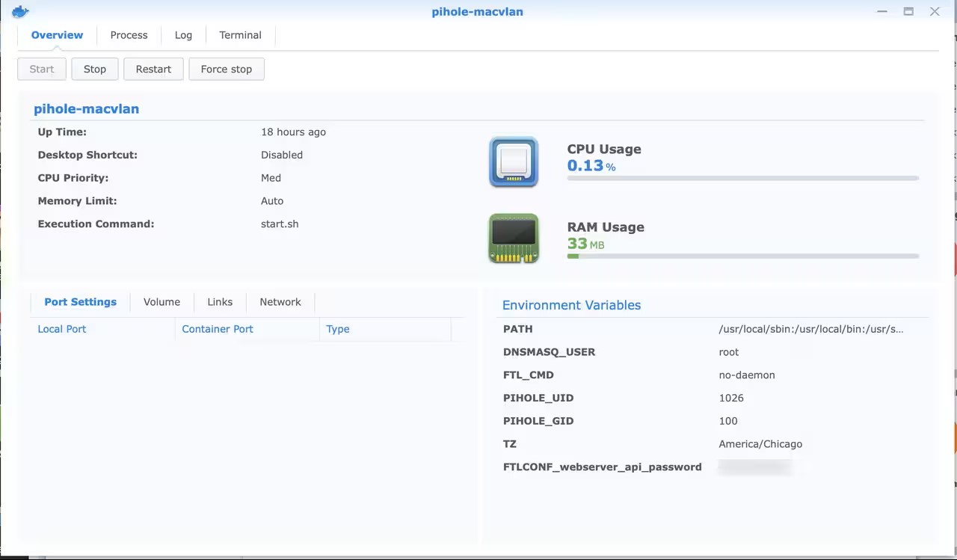Viewport: 957px width, 560px height.
Task: Sort by Container Port column header
Action: point(218,329)
